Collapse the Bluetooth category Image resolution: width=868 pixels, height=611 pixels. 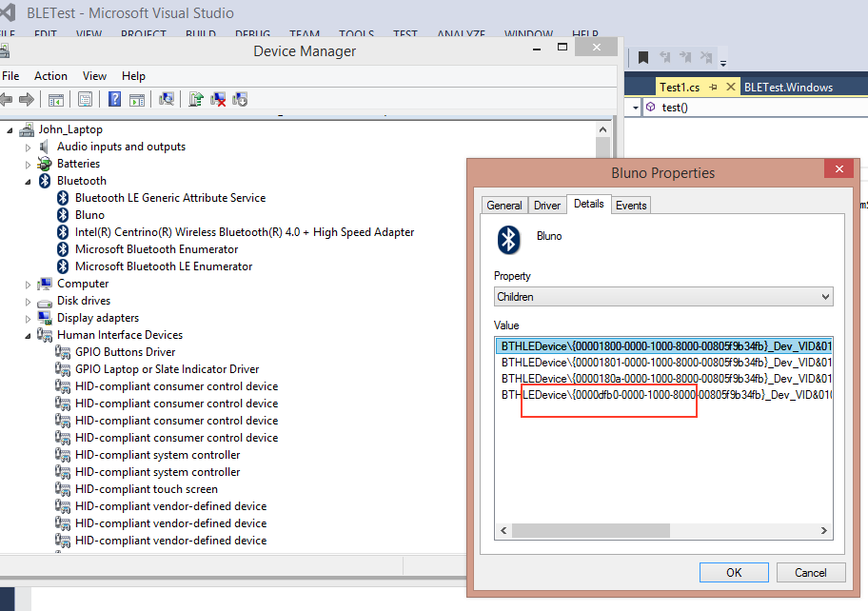[x=28, y=182]
